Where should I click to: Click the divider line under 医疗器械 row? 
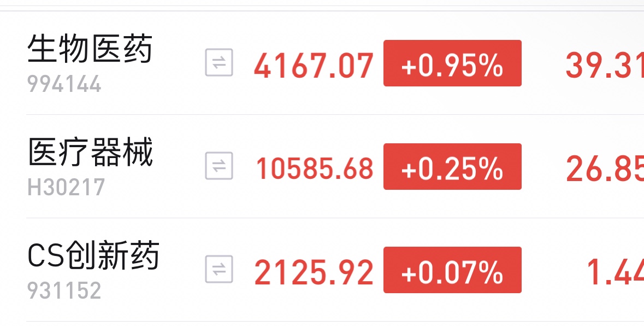pyautogui.click(x=335, y=218)
